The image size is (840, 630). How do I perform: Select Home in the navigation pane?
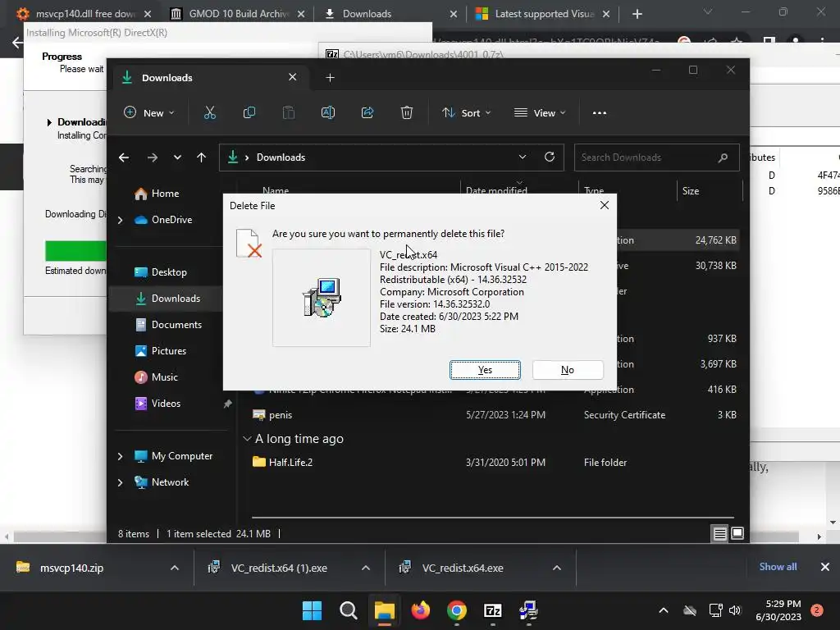(x=165, y=194)
